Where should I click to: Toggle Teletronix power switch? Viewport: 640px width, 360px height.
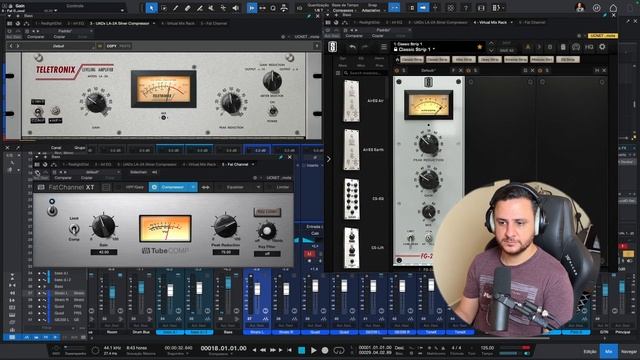[273, 111]
